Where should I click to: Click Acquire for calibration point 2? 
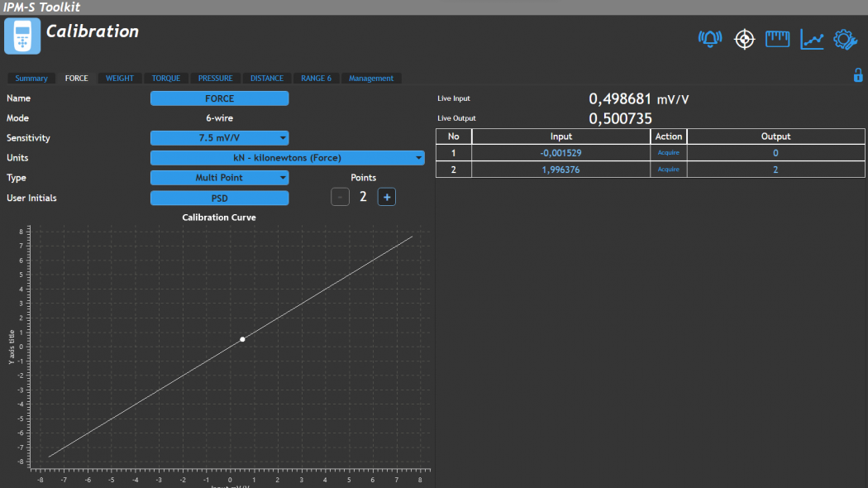click(x=668, y=170)
